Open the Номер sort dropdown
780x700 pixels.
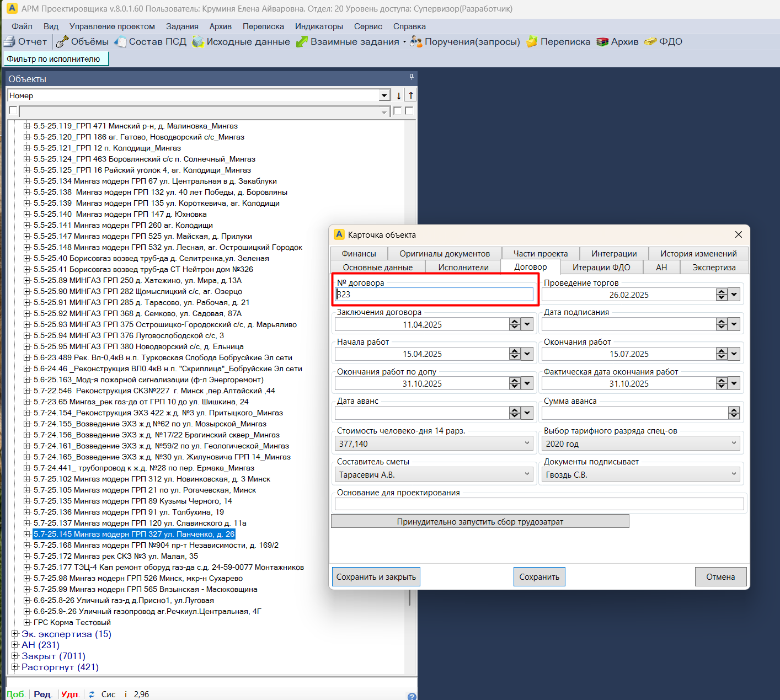coord(384,95)
